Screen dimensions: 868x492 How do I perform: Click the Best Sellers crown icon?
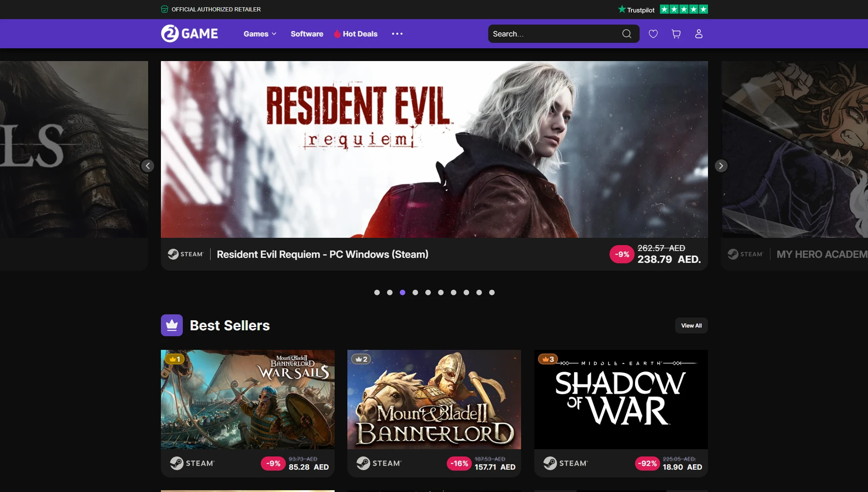click(x=172, y=325)
